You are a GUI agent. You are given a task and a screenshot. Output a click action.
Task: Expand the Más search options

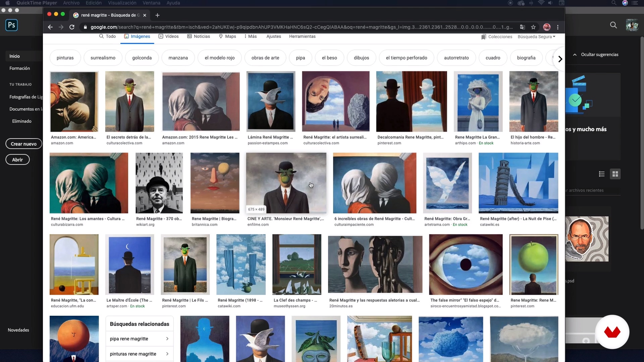pos(251,36)
